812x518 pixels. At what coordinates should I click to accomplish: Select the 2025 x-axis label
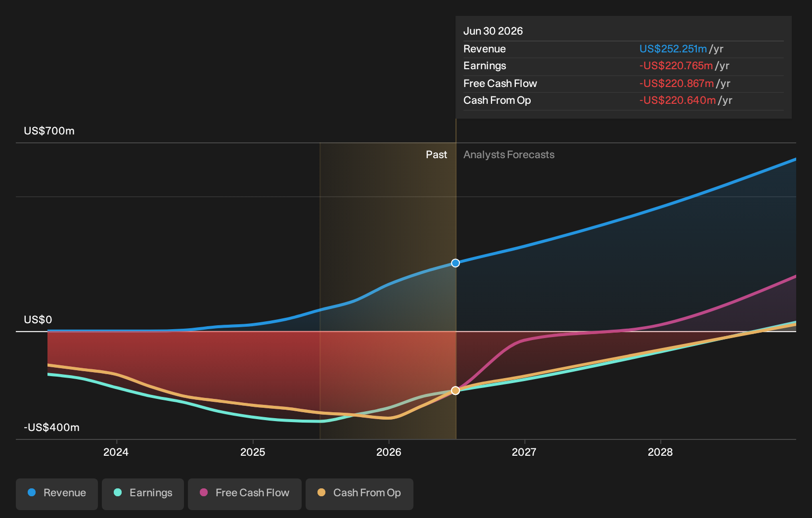pyautogui.click(x=253, y=452)
